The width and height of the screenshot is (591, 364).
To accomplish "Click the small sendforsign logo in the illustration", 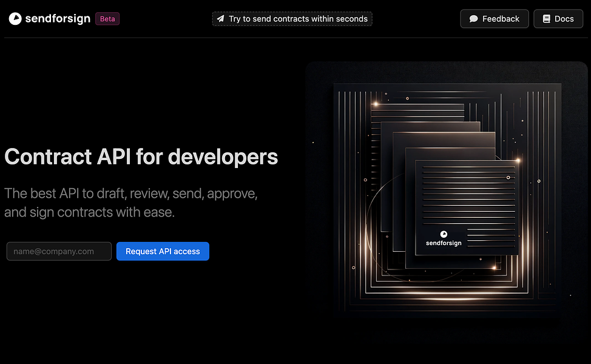I will click(x=444, y=234).
